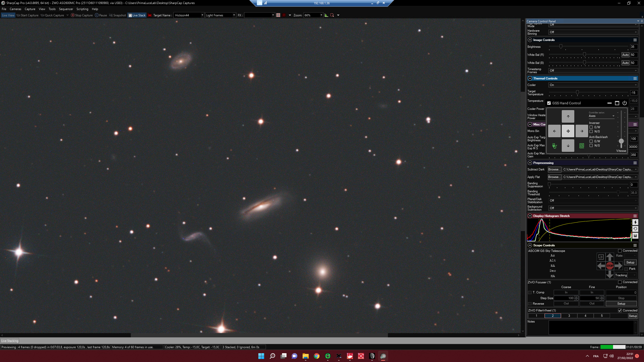644x362 pixels.
Task: Toggle the focuser Reverse checkbox
Action: [x=530, y=304]
